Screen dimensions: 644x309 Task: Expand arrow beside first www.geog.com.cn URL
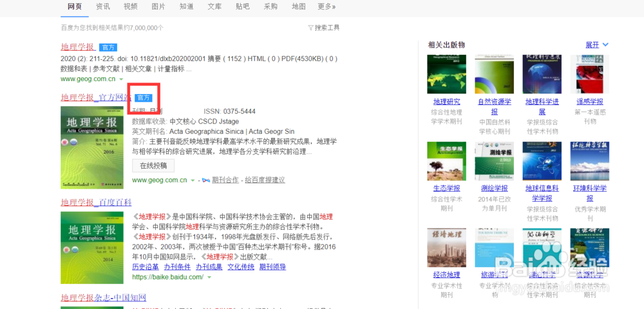(121, 79)
